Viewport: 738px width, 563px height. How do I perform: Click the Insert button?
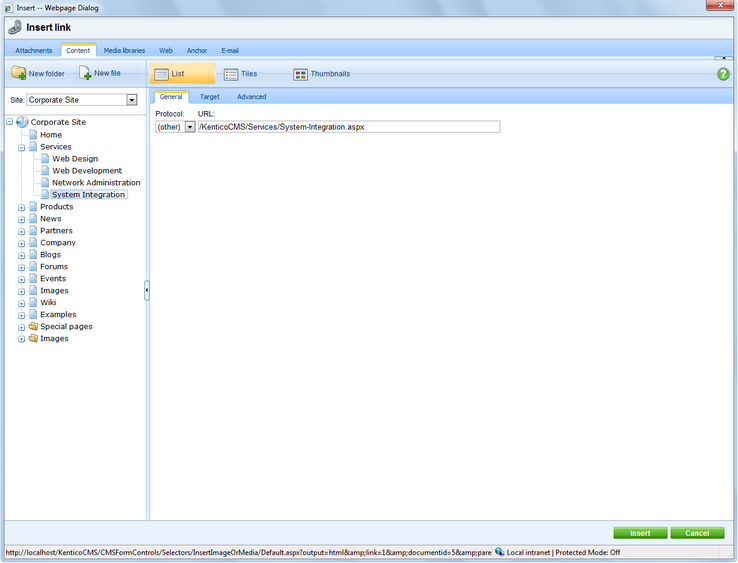click(640, 533)
